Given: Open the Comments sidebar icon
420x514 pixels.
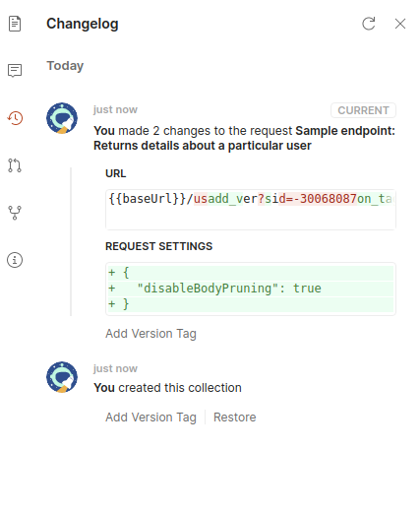Looking at the screenshot, I should (15, 71).
